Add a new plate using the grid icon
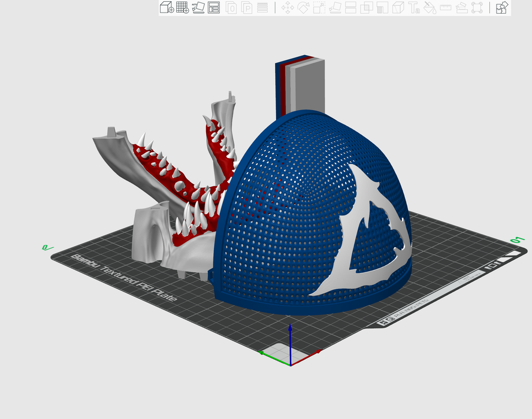The width and height of the screenshot is (532, 419). [182, 8]
